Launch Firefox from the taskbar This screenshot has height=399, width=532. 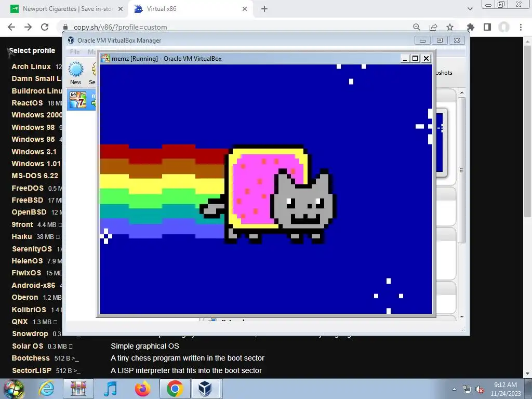(142, 389)
